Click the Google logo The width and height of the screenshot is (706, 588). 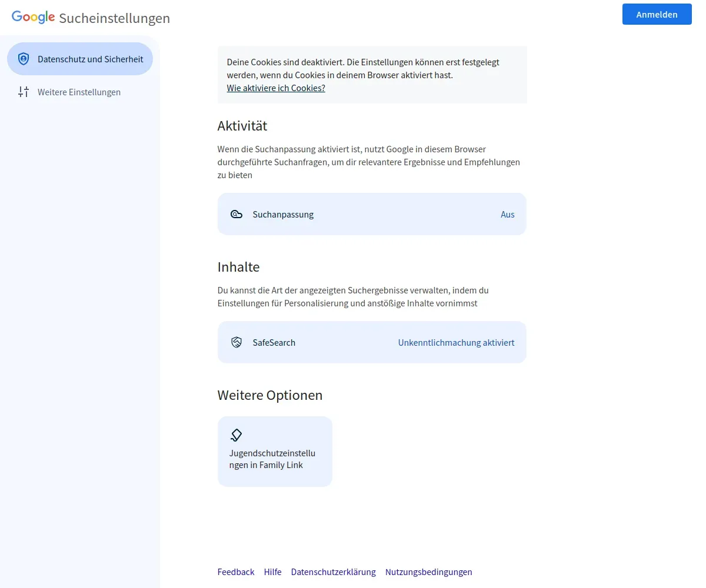coord(34,17)
